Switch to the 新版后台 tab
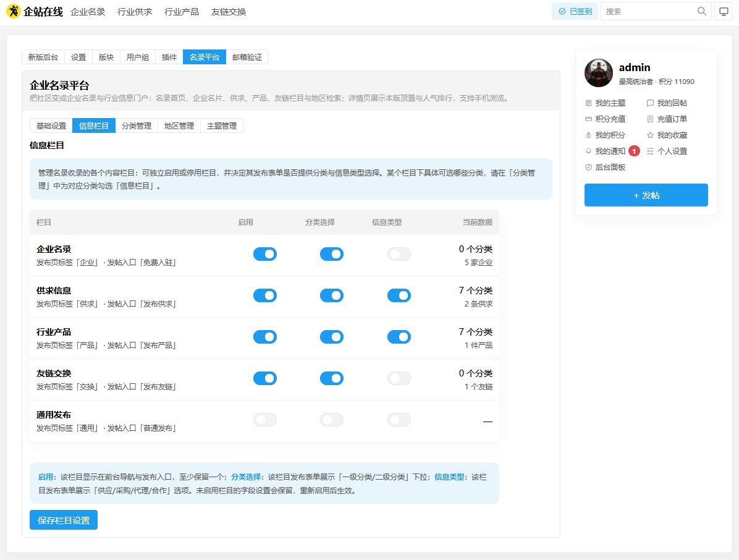739x560 pixels. point(43,57)
